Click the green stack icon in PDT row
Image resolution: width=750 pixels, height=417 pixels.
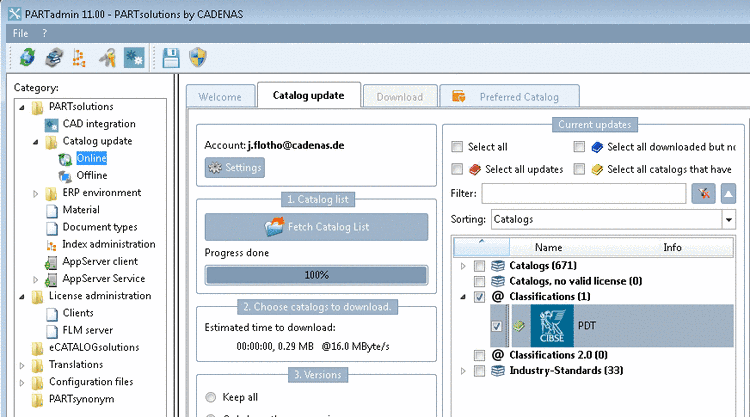518,326
